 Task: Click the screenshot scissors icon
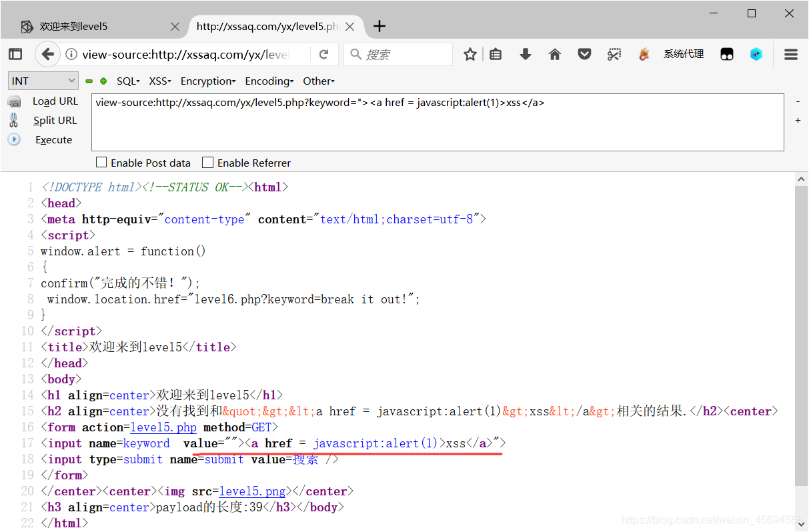coord(614,55)
